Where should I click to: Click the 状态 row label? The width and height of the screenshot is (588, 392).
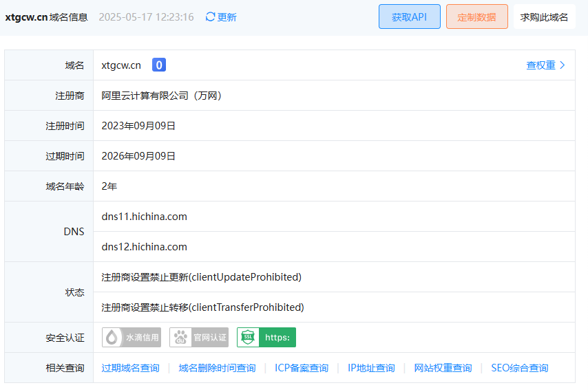tap(74, 292)
